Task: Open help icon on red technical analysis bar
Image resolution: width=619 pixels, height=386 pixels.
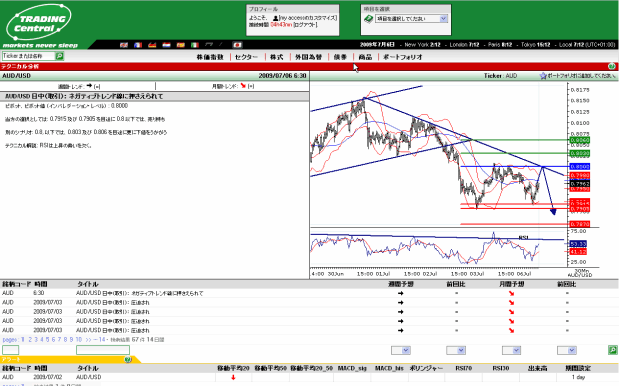Action: 611,66
